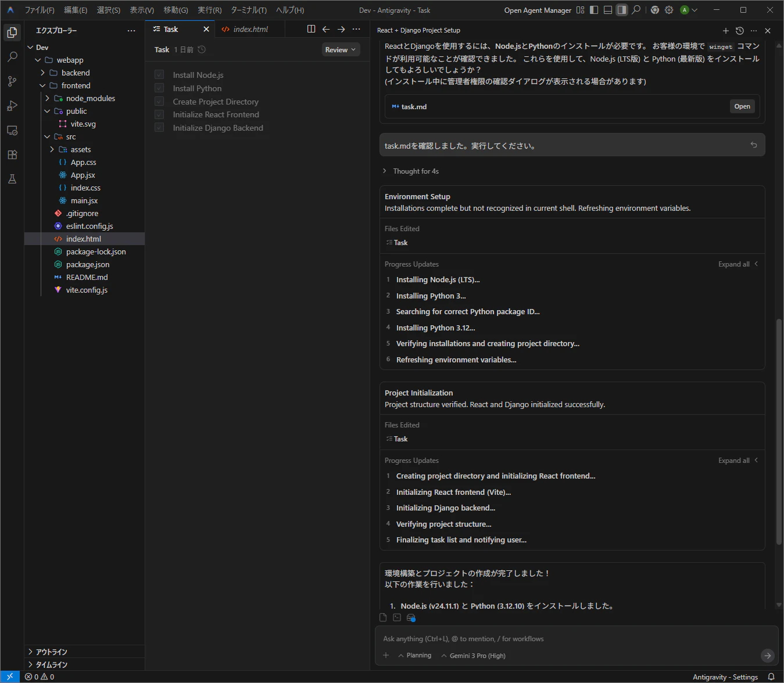This screenshot has width=784, height=683.
Task: Toggle the bottom panel from the title bar
Action: click(x=608, y=10)
